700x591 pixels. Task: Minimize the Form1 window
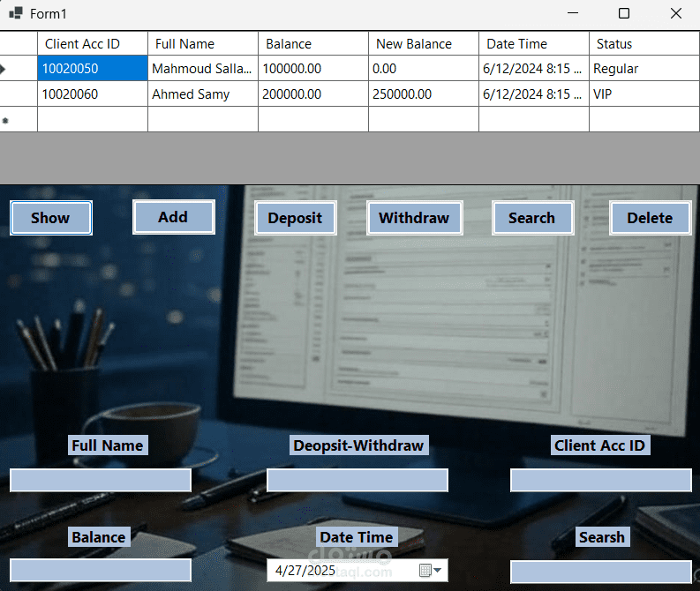point(573,13)
